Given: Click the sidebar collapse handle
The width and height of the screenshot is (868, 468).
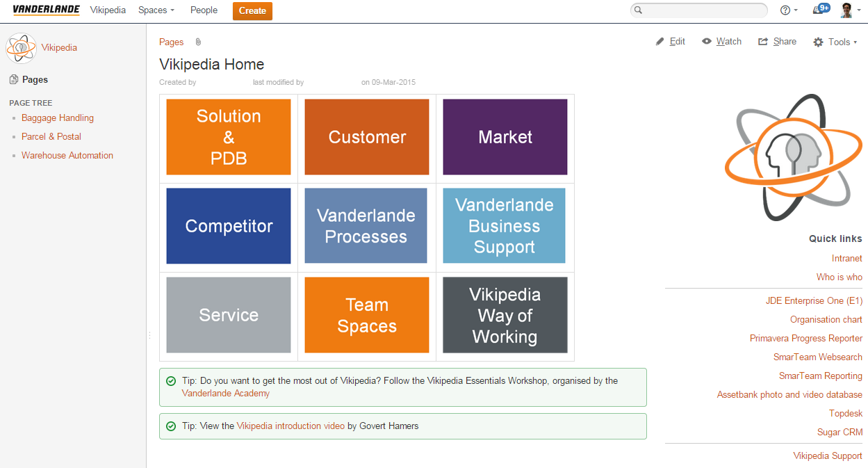Looking at the screenshot, I should [149, 335].
